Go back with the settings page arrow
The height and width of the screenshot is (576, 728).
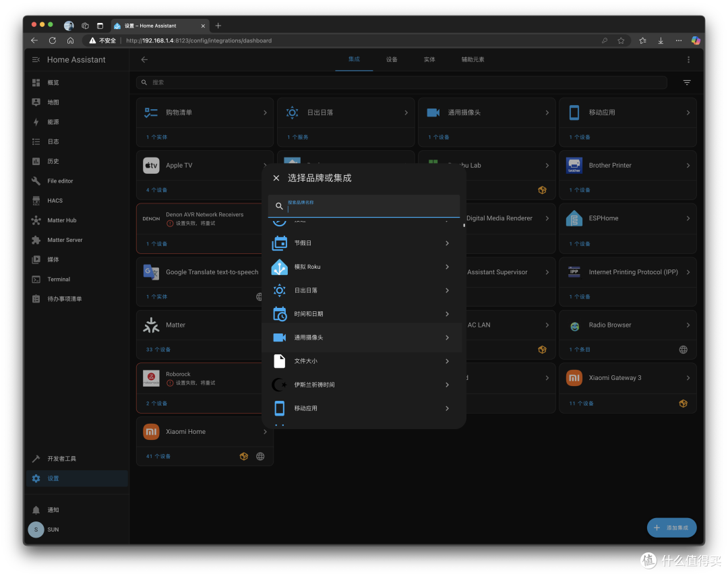[144, 59]
